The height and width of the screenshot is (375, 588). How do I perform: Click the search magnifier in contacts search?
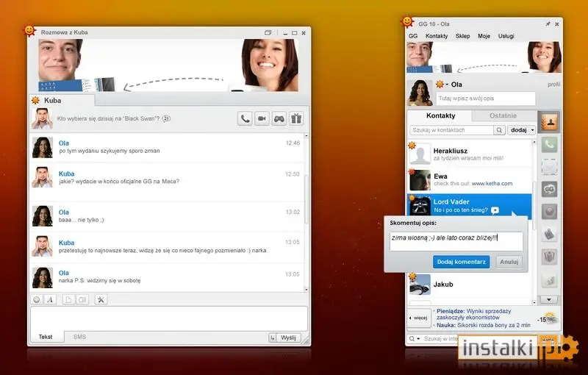coord(499,130)
